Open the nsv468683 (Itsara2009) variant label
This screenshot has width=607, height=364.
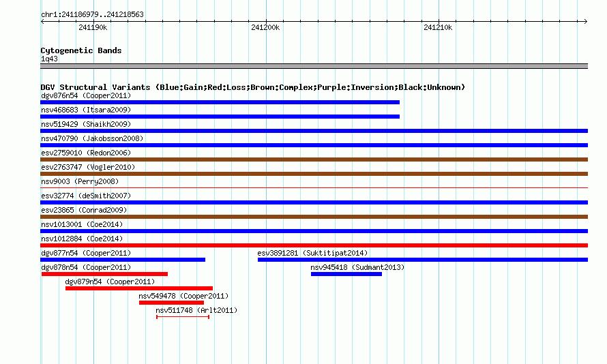(x=86, y=110)
